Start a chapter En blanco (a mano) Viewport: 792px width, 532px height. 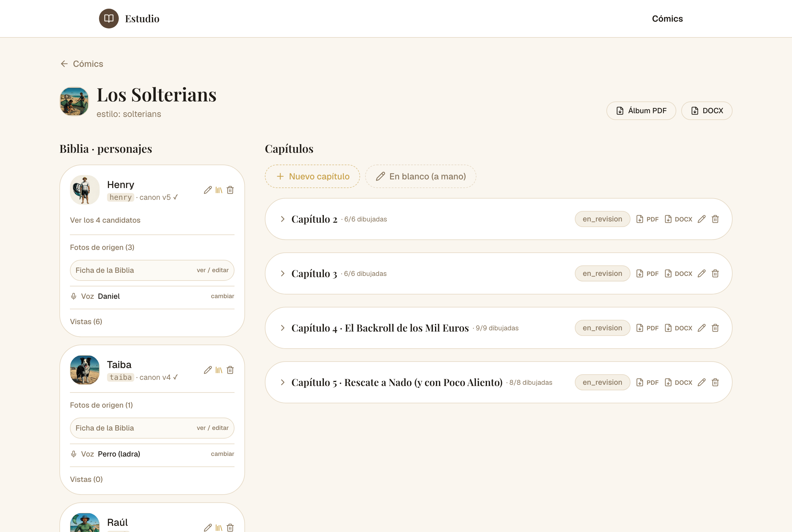click(x=420, y=176)
